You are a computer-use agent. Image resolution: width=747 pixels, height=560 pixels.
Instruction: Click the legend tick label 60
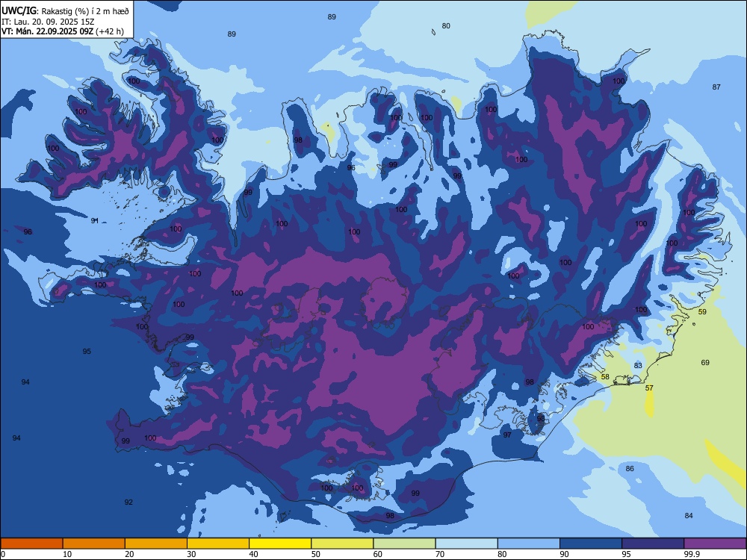378,554
